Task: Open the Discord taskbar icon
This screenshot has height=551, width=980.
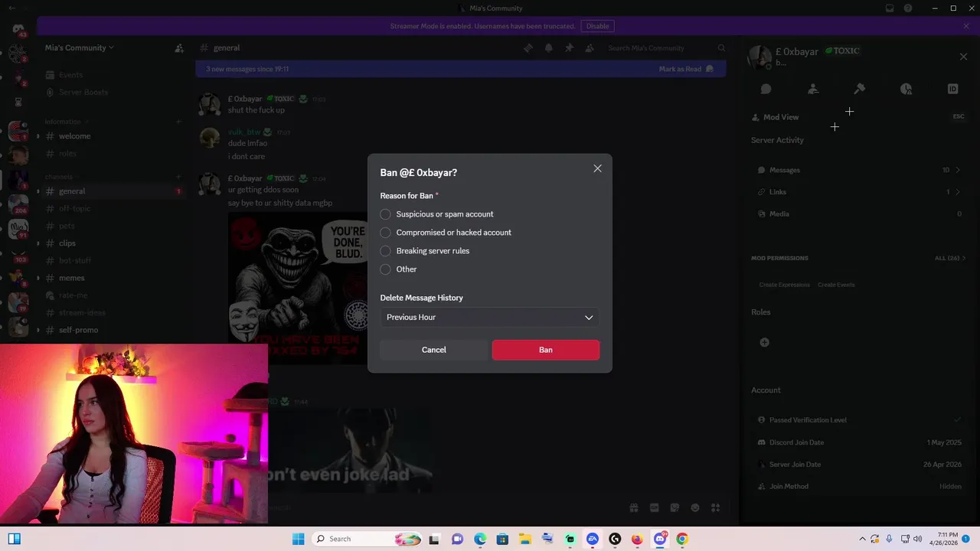Action: click(x=660, y=539)
